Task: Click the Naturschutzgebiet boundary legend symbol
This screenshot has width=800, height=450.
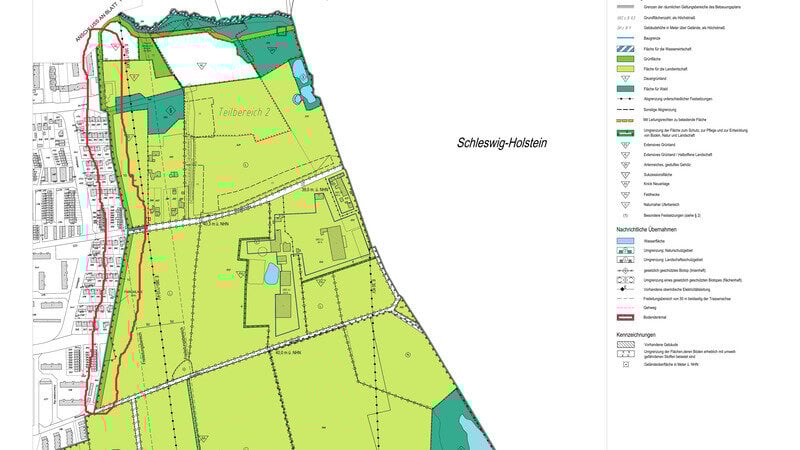Action: click(626, 251)
